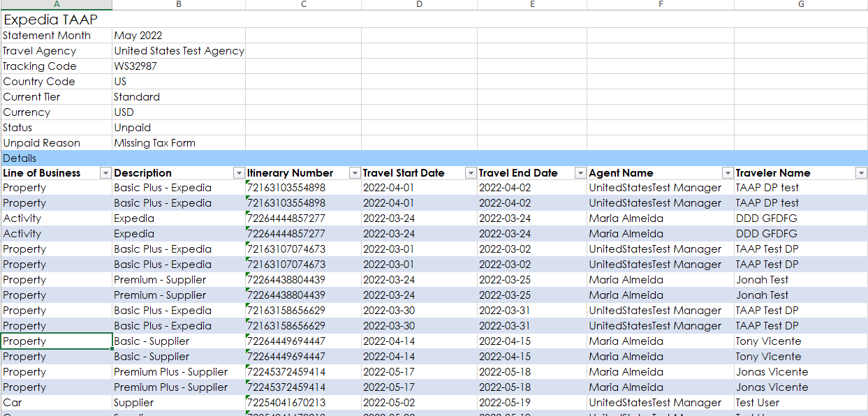Select column F header

click(661, 4)
